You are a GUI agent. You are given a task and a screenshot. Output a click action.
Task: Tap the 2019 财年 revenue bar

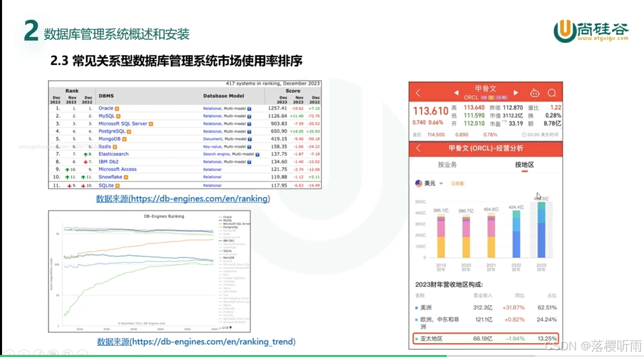click(441, 237)
